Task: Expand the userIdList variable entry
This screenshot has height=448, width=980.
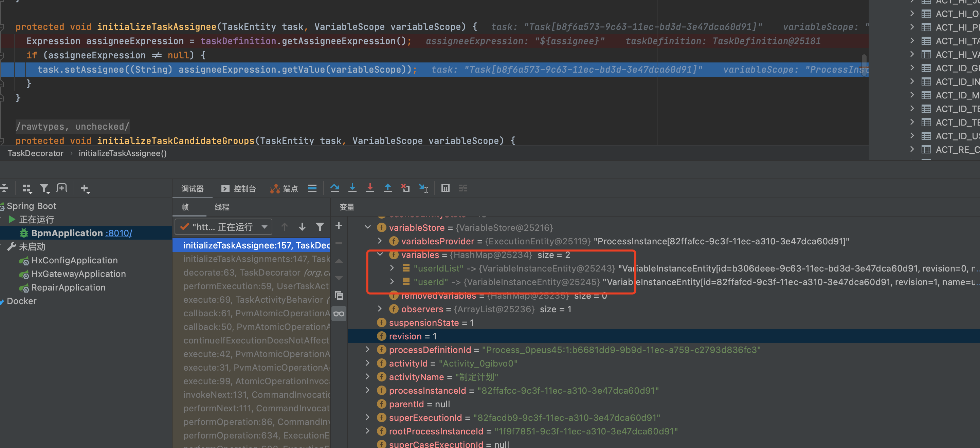Action: tap(392, 268)
